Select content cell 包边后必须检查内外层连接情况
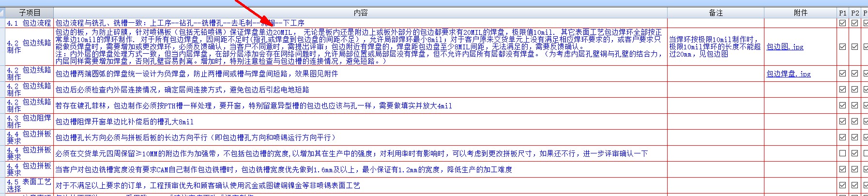The height and width of the screenshot is (196, 868). coord(360,90)
